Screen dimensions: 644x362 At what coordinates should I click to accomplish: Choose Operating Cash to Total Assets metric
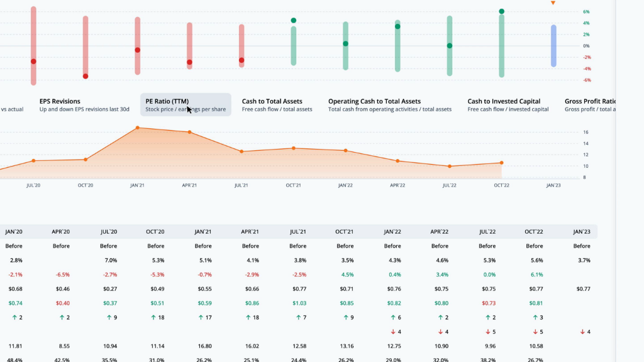point(390,105)
